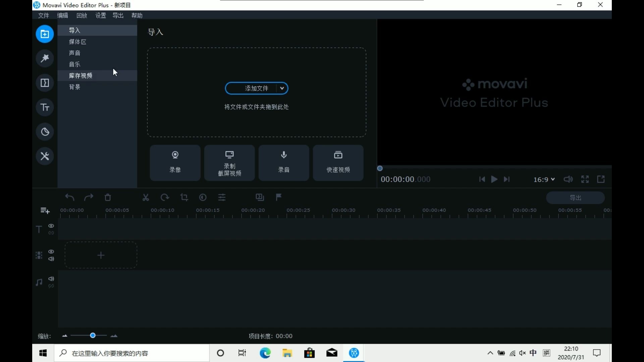The image size is (644, 362).
Task: Select 音乐 in the import list
Action: (x=97, y=64)
